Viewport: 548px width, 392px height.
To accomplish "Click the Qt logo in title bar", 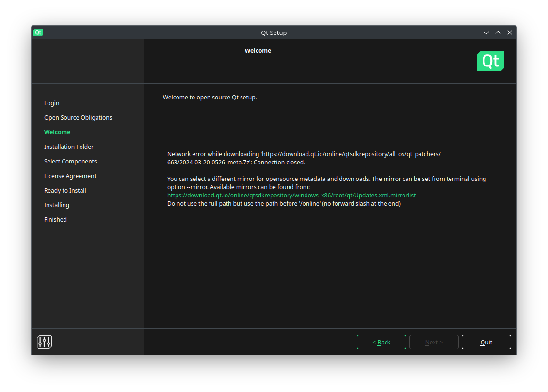I will point(38,33).
